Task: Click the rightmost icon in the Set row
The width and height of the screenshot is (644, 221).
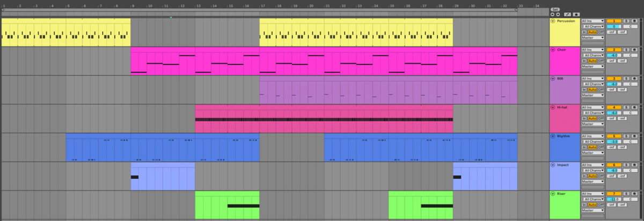Action: click(x=576, y=14)
